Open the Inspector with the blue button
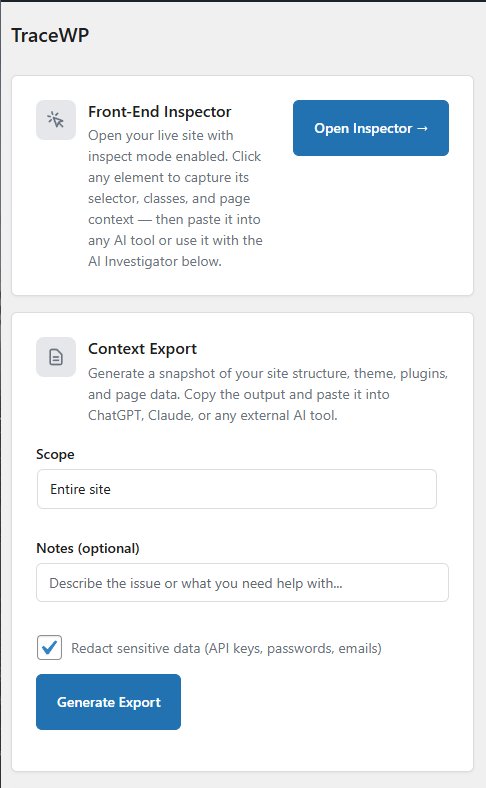Viewport: 486px width, 788px height. pyautogui.click(x=371, y=128)
